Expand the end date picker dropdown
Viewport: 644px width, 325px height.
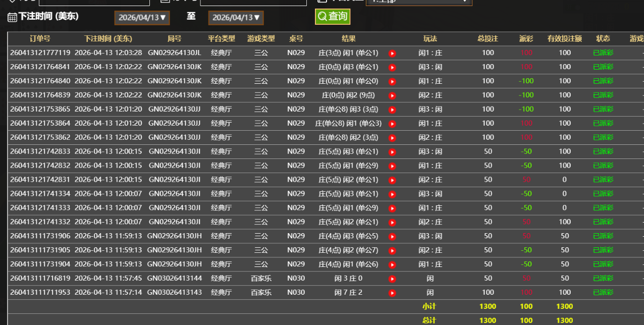pos(236,18)
